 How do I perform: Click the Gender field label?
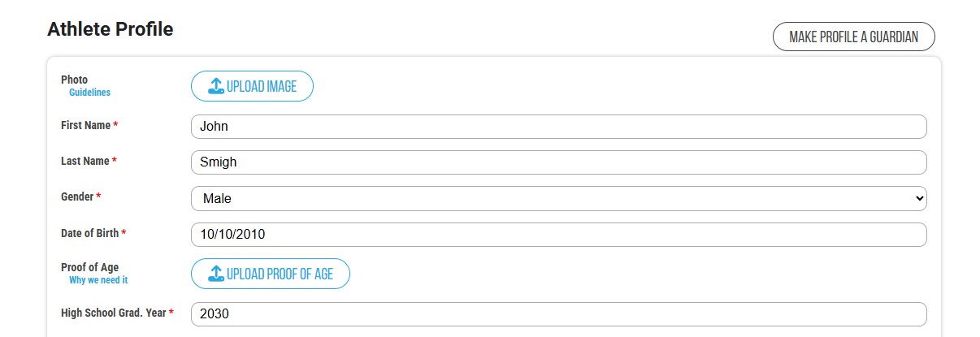tap(77, 197)
